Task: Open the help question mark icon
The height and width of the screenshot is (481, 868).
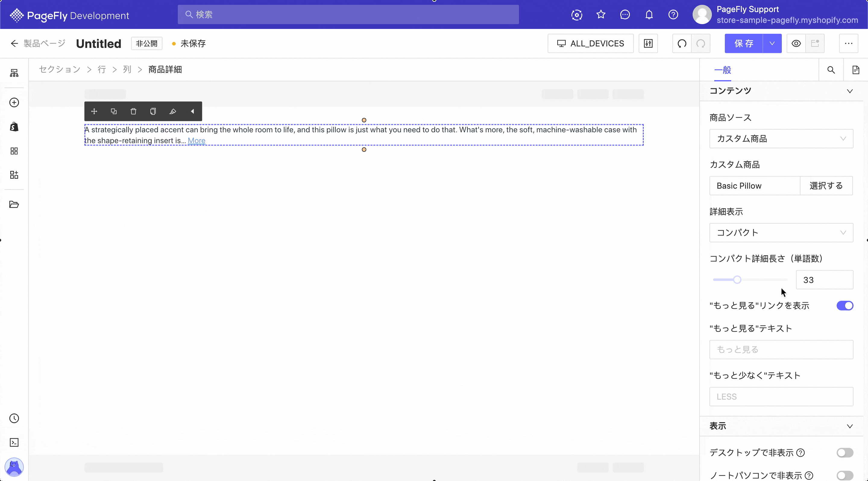Action: 673,14
